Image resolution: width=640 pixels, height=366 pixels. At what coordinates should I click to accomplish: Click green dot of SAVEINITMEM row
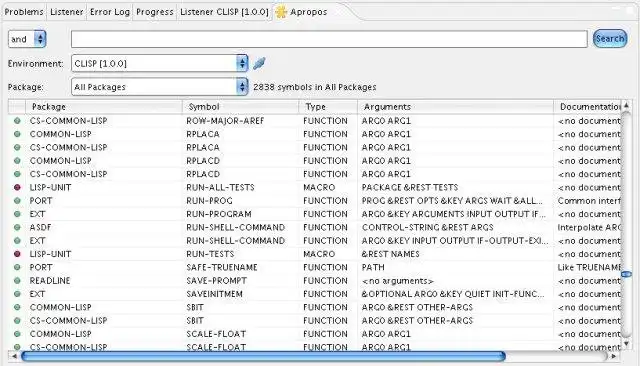pyautogui.click(x=17, y=294)
